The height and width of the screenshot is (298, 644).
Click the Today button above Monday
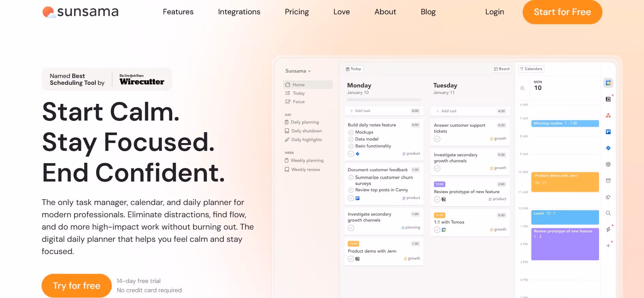[x=353, y=69]
